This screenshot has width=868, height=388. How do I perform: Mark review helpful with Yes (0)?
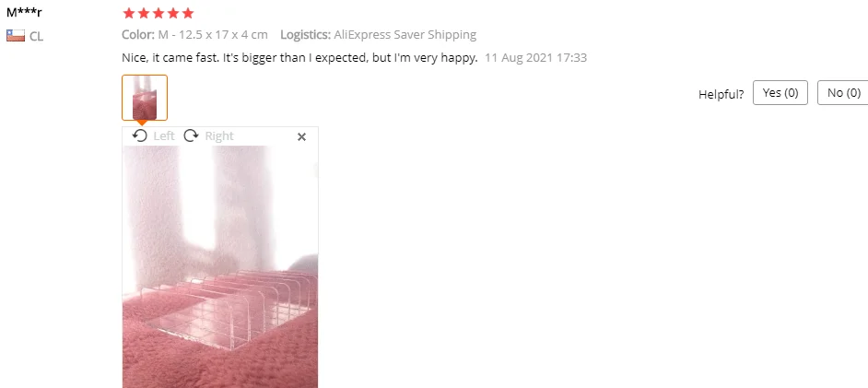pyautogui.click(x=780, y=93)
